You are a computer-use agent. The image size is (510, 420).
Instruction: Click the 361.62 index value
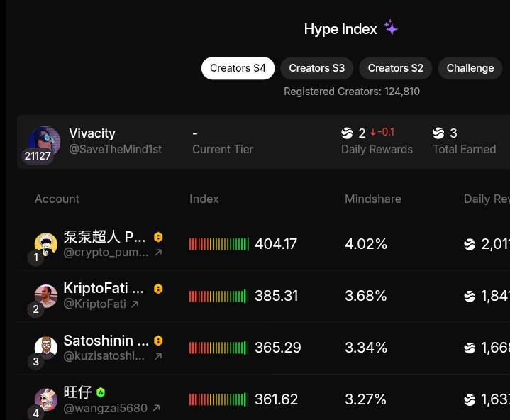(277, 399)
